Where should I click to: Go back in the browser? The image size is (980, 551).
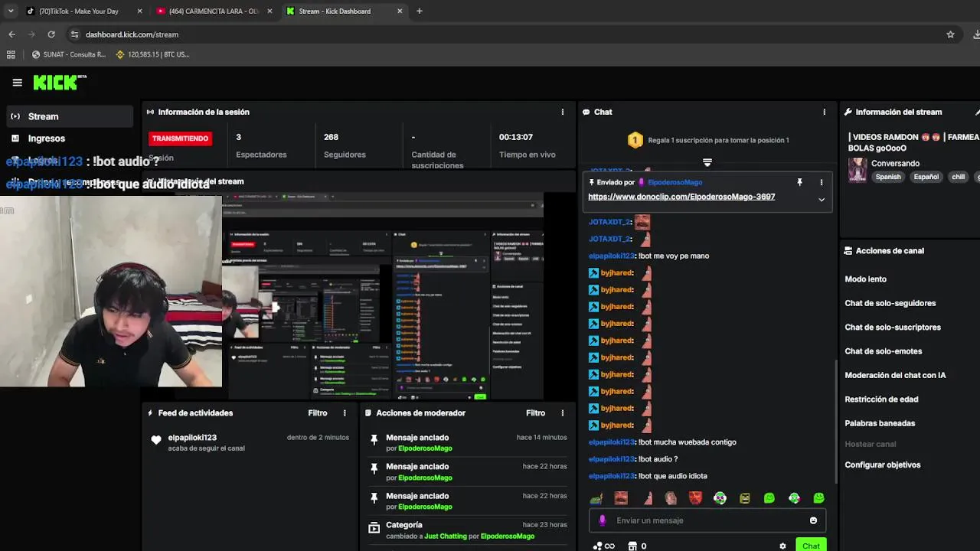click(11, 34)
